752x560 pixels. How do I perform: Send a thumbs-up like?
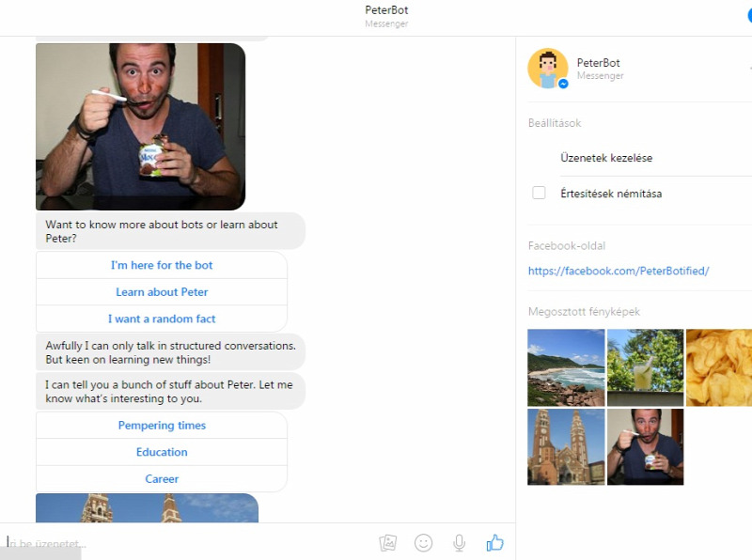(495, 543)
